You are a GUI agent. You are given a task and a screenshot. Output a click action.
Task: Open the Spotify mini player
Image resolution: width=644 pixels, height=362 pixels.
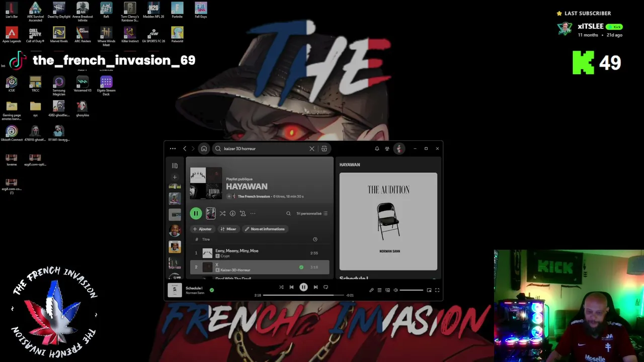pos(429,290)
